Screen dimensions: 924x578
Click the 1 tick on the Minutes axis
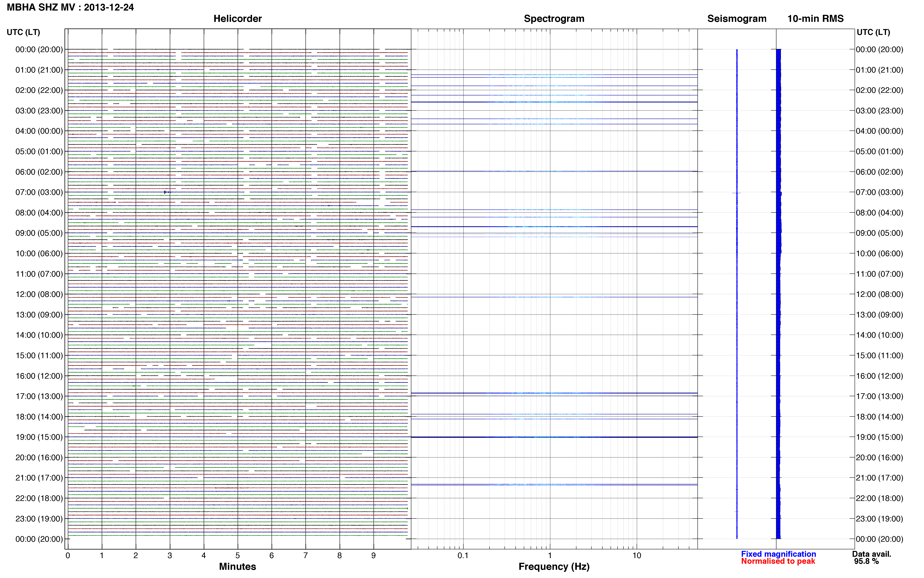[x=102, y=555]
